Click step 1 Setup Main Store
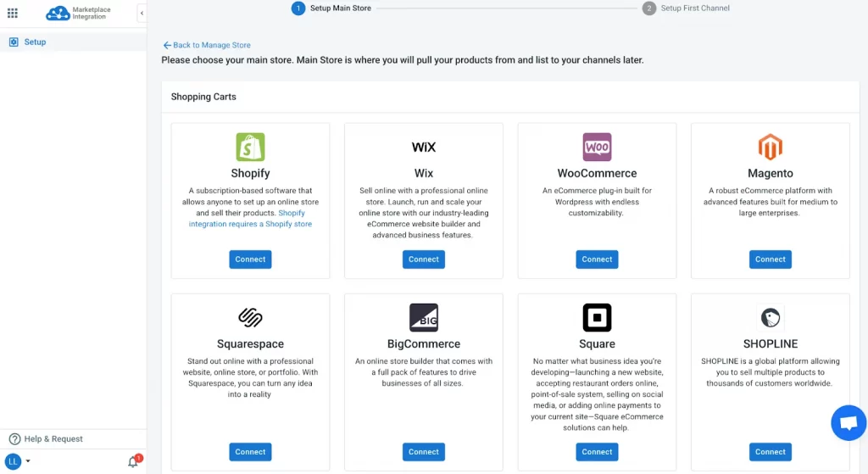This screenshot has height=474, width=868. click(x=331, y=8)
